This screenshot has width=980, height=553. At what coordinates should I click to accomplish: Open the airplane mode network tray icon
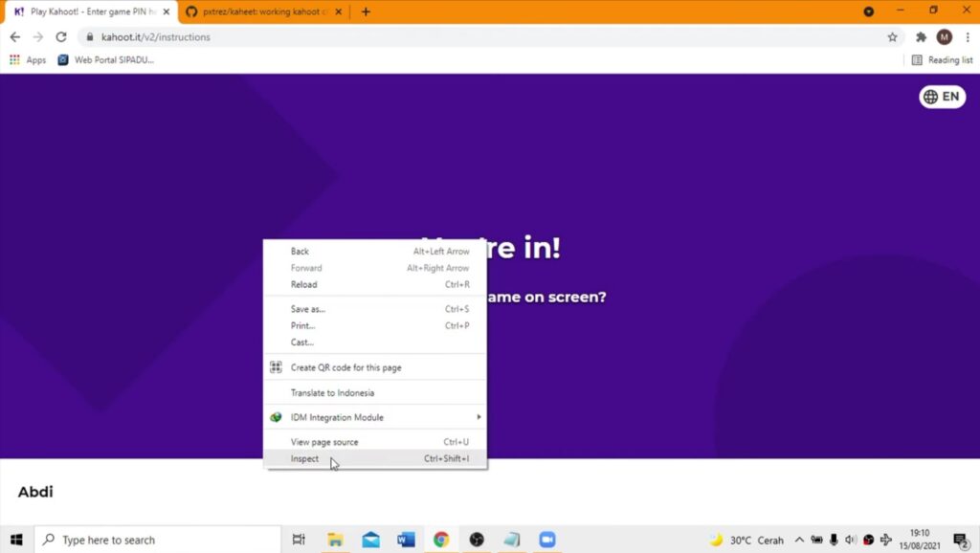[885, 540]
